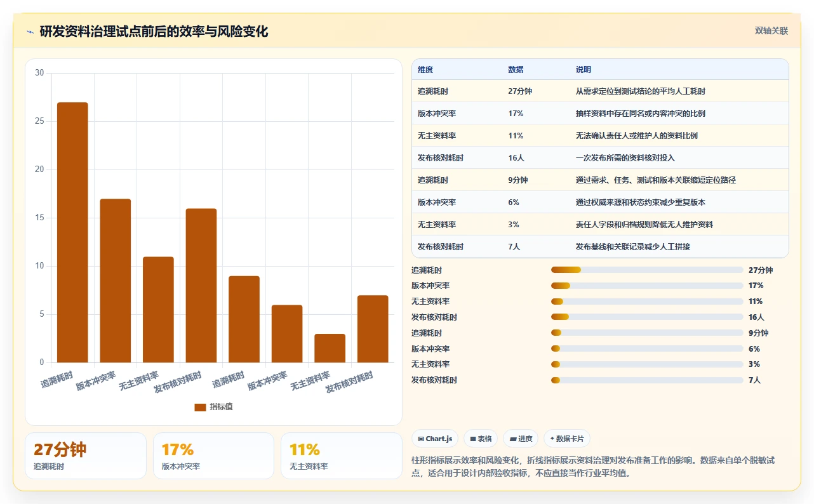Click the chart bar reaching 6
This screenshot has width=814, height=504.
(x=287, y=334)
